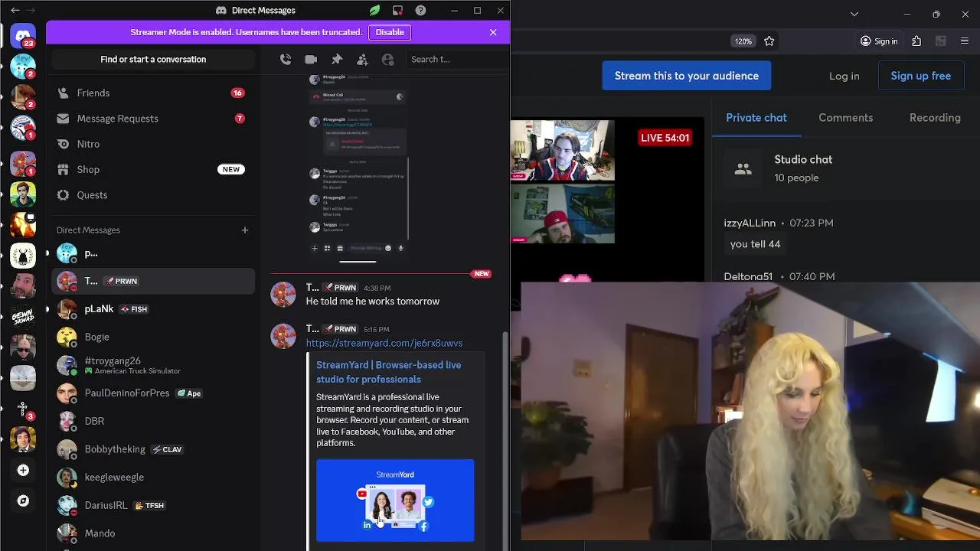Click Stream this to your audience button
980x551 pixels.
pos(687,76)
